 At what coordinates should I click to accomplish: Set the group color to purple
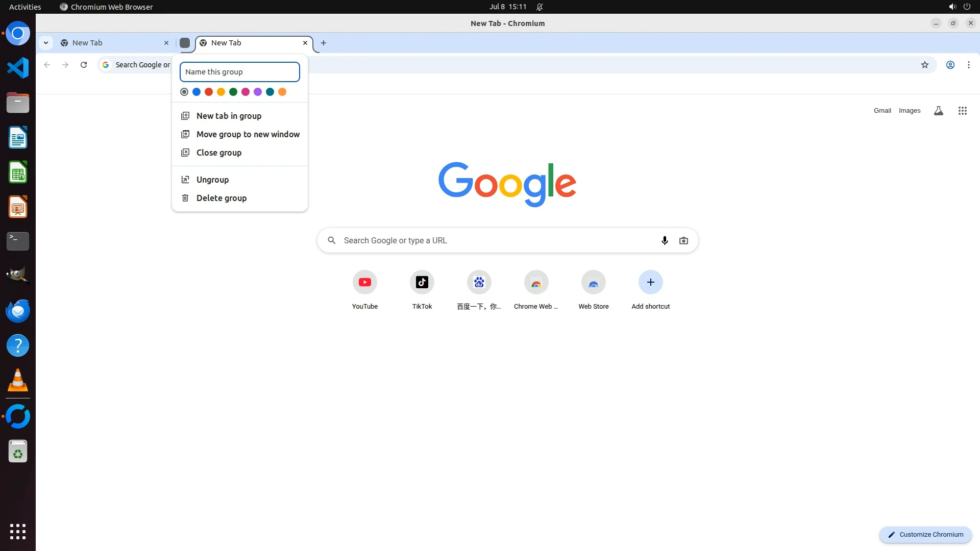pos(258,92)
